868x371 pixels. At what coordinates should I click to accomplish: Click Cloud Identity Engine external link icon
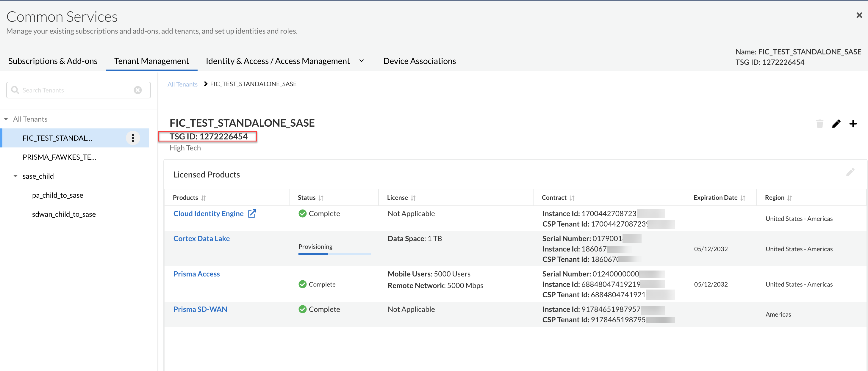click(x=252, y=213)
